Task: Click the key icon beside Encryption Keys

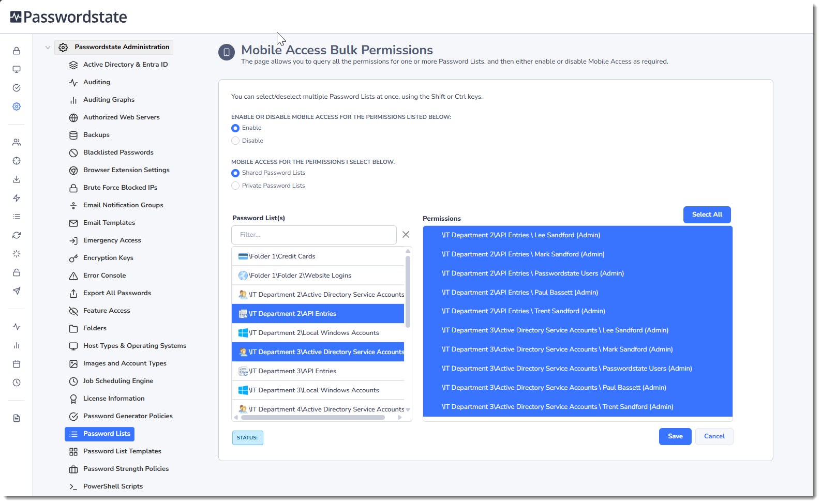Action: (x=73, y=258)
